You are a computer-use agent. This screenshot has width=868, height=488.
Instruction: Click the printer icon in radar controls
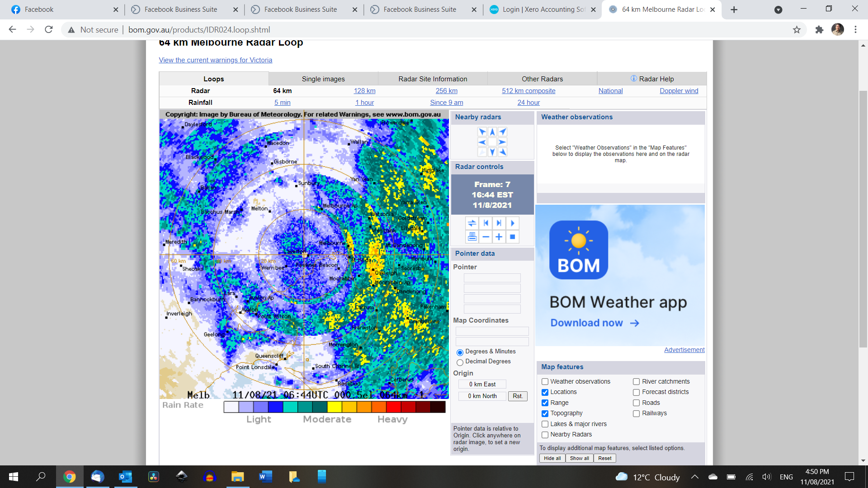472,237
